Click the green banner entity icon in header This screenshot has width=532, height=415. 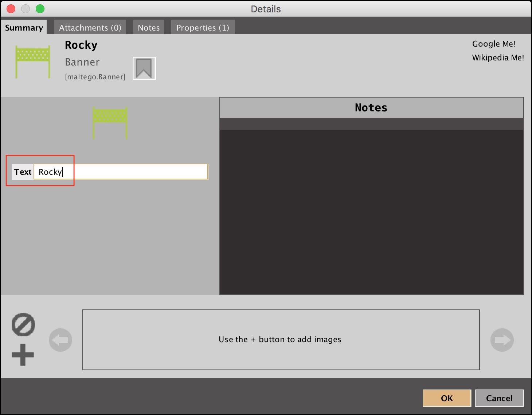click(32, 62)
